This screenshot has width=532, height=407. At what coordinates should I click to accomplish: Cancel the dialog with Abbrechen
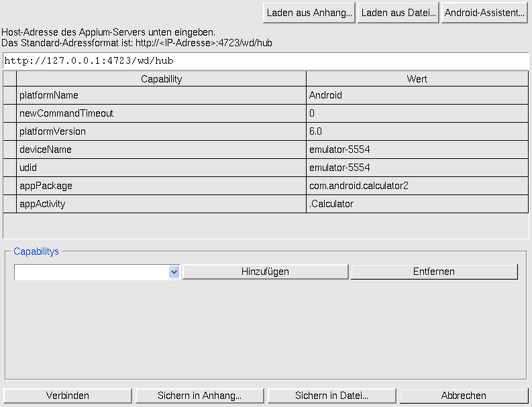(464, 396)
